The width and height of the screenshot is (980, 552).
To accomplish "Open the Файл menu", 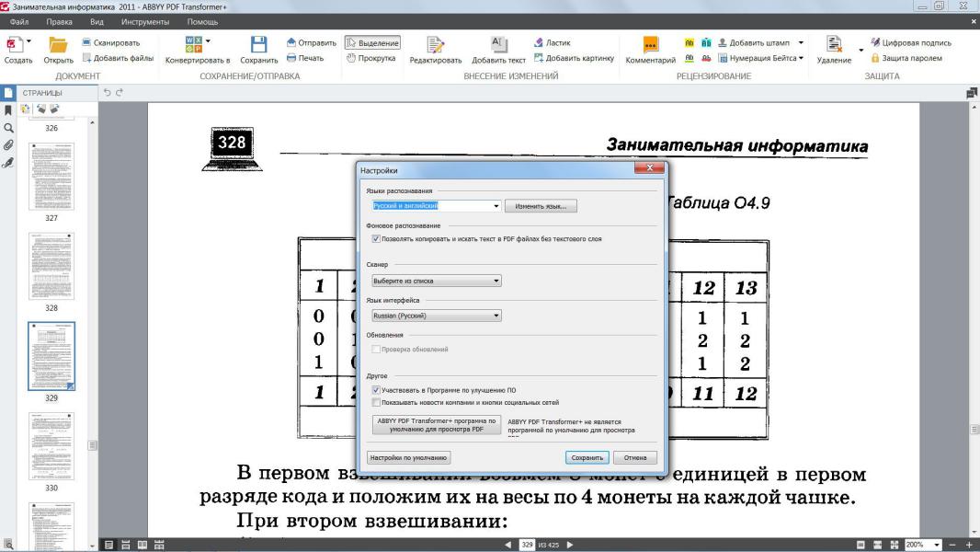I will click(19, 22).
